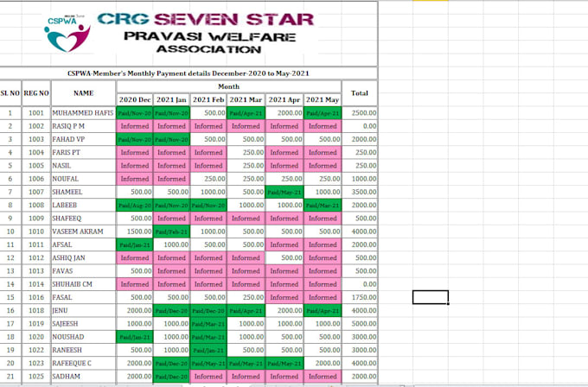Image resolution: width=588 pixels, height=387 pixels.
Task: Select SHUHAIB CM total 0.00
Action: pyautogui.click(x=360, y=284)
